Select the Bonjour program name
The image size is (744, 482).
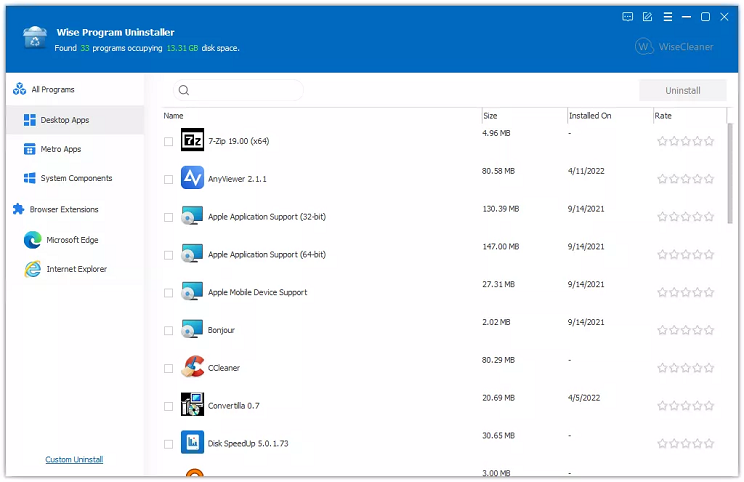(221, 330)
